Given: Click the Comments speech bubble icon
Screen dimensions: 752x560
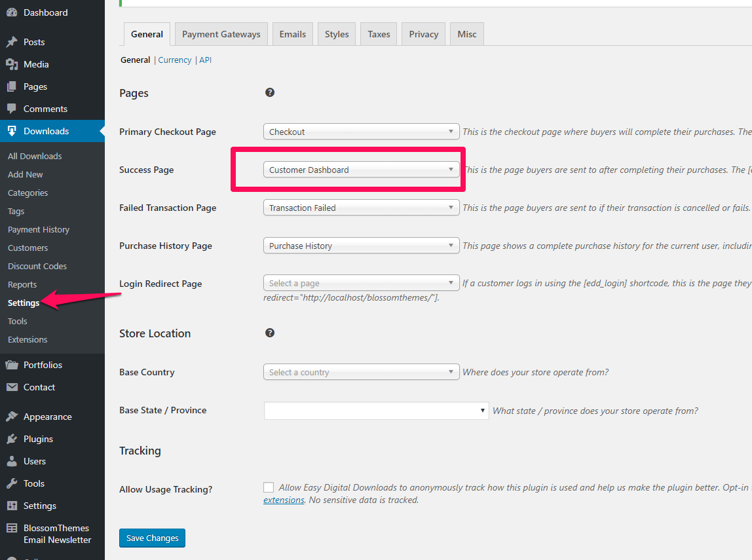Looking at the screenshot, I should [12, 109].
